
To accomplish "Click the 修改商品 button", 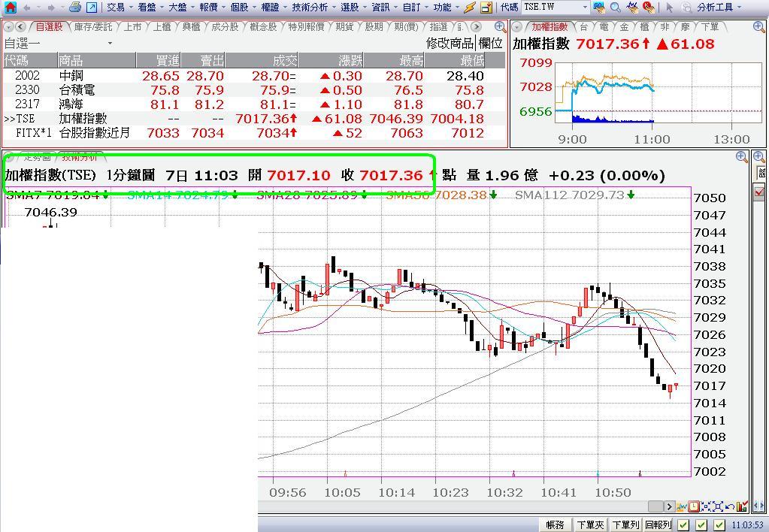I will 450,43.
